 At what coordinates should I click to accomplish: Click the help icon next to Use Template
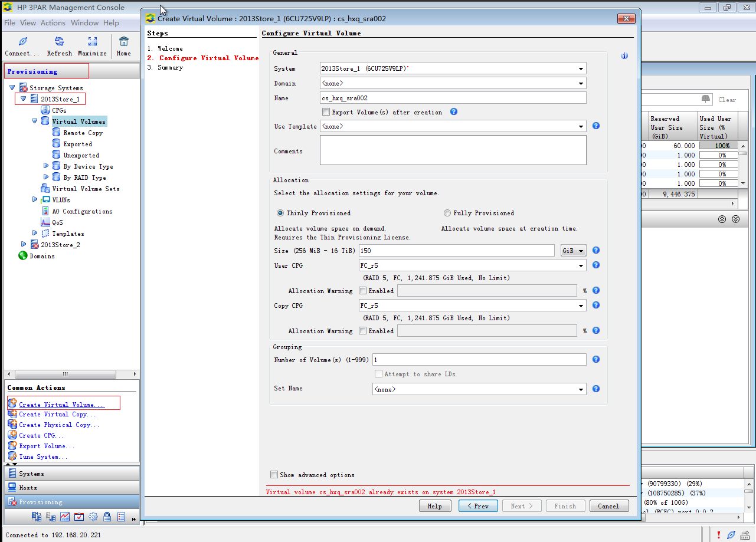point(595,125)
